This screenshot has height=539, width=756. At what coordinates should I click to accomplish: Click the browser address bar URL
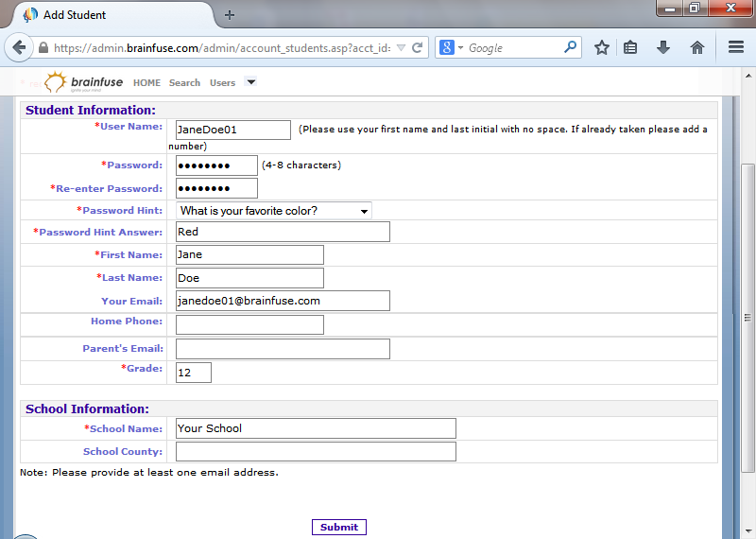pos(222,48)
